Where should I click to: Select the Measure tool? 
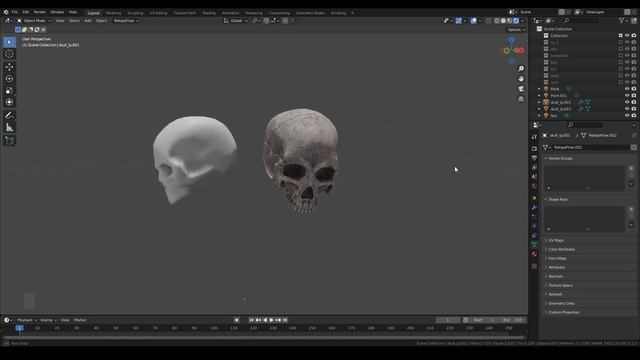click(x=9, y=128)
